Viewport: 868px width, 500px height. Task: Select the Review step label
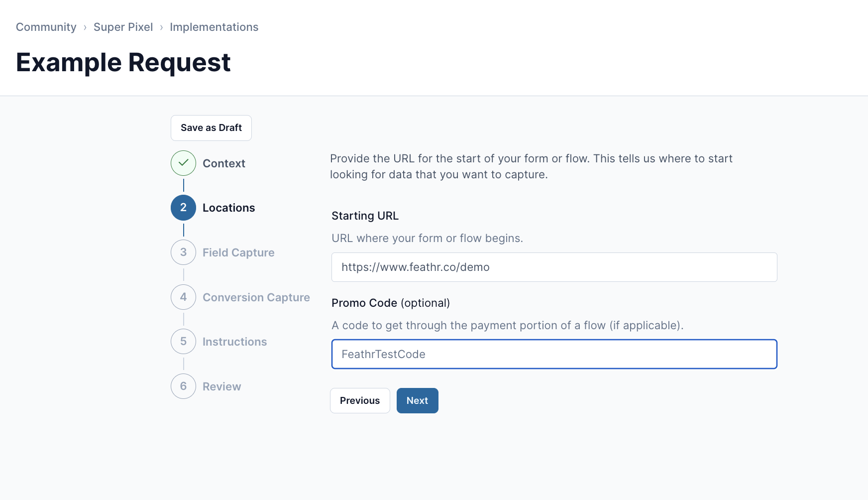pos(222,386)
